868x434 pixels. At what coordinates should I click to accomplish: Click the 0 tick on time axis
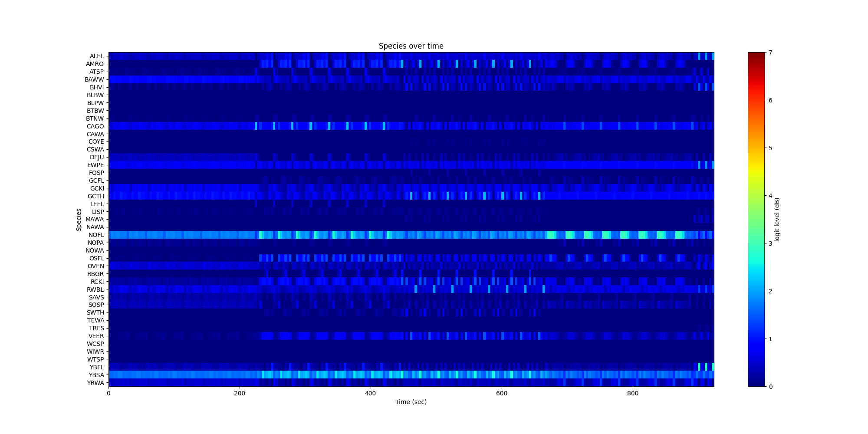108,393
